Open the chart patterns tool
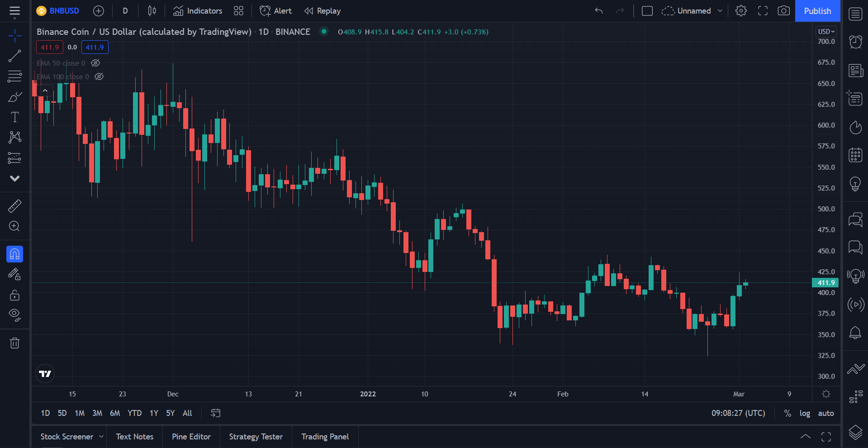Viewport: 868px width, 448px height. [14, 137]
